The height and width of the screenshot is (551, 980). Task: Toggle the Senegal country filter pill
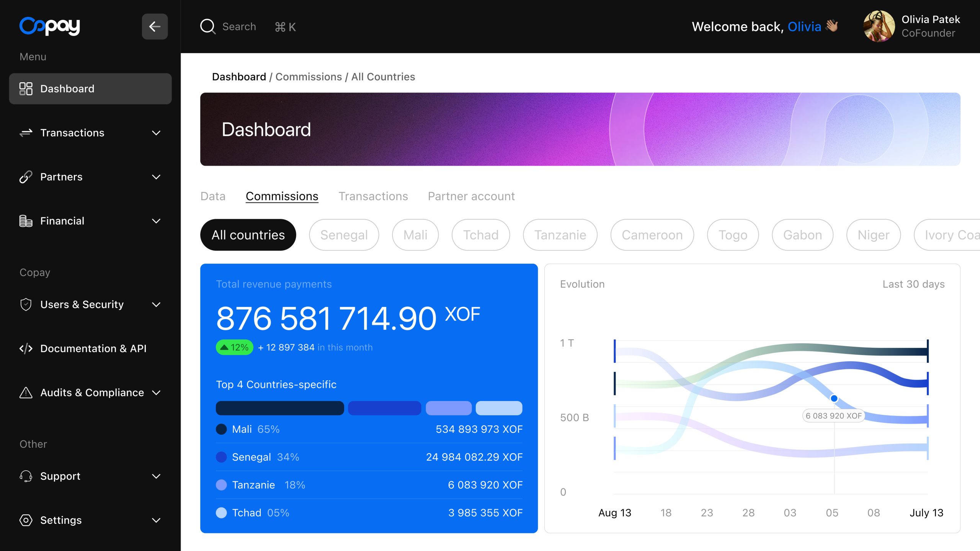coord(344,235)
